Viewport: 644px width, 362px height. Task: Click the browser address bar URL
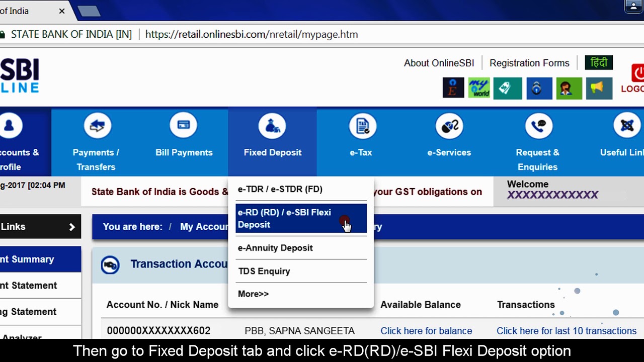[252, 35]
